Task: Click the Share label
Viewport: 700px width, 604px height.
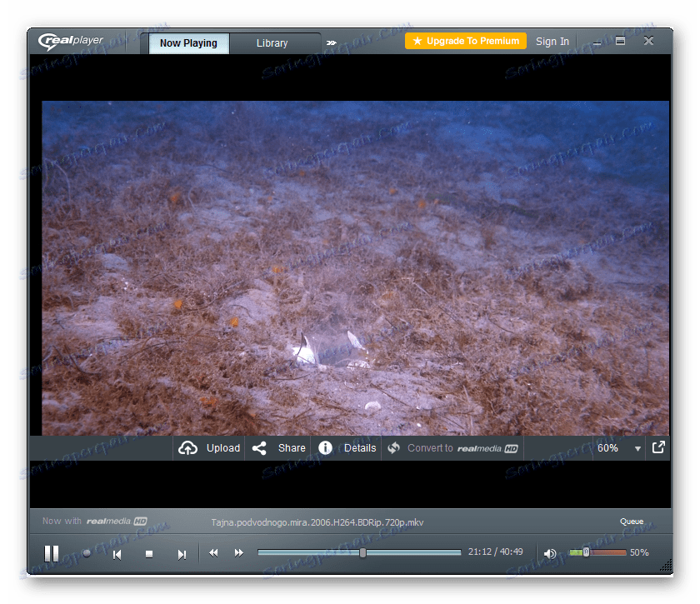Action: point(292,447)
